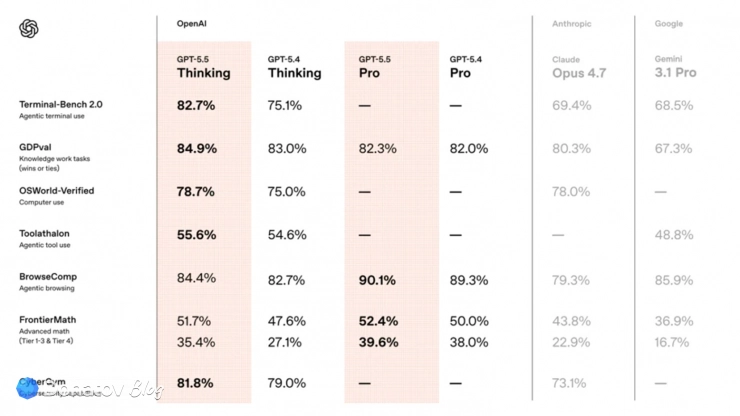Click the OpenAI logo icon
Image resolution: width=740 pixels, height=416 pixels.
coord(29,29)
